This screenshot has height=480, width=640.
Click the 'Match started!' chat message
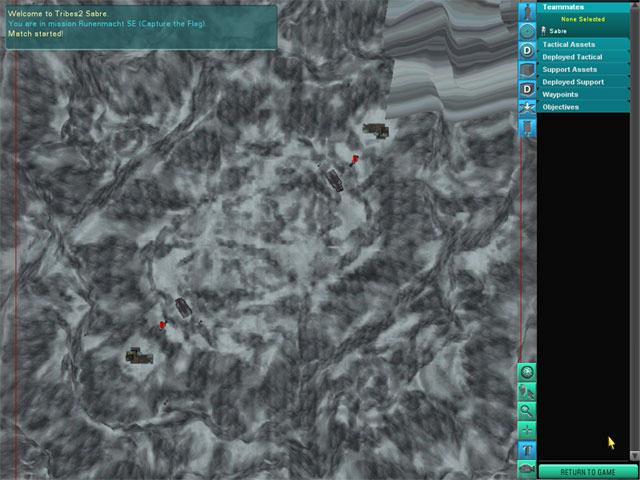coord(36,33)
